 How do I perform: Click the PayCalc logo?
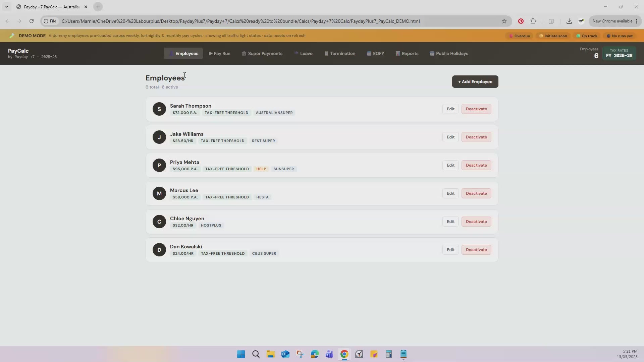coord(18,51)
